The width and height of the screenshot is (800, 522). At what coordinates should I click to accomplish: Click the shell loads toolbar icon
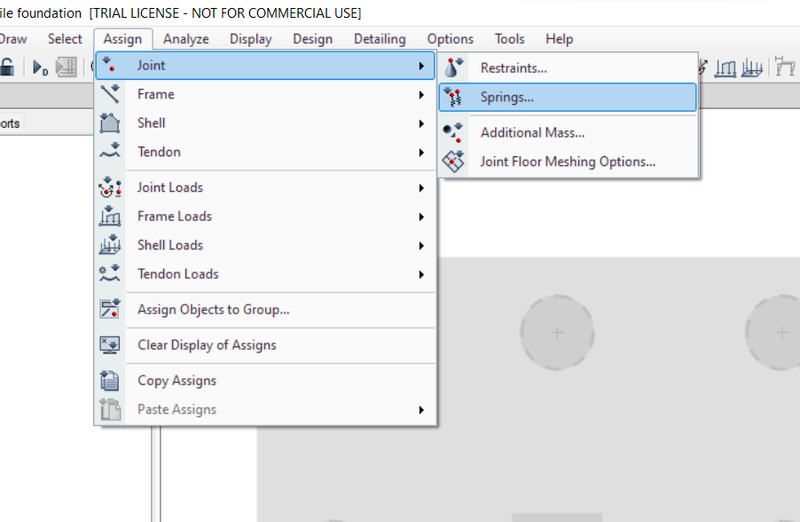[x=752, y=68]
